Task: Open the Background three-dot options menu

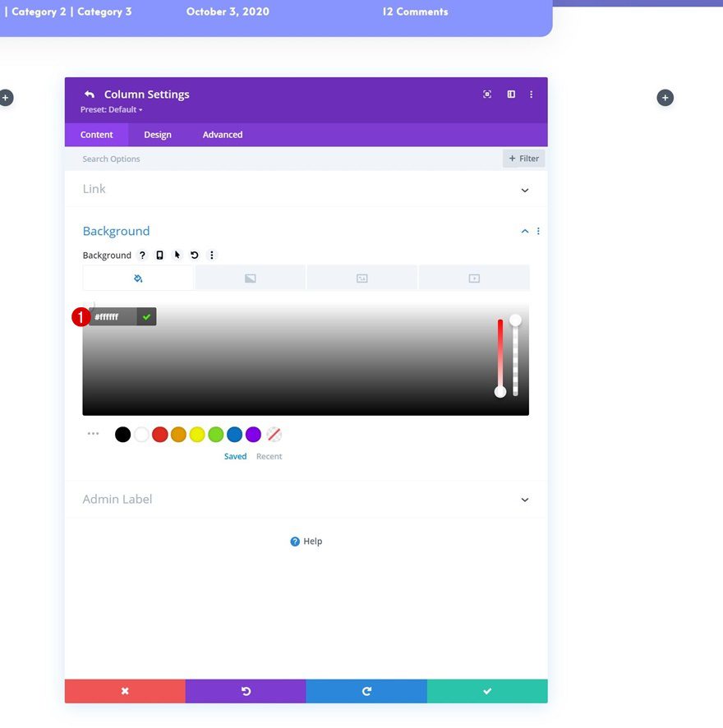Action: tap(212, 255)
